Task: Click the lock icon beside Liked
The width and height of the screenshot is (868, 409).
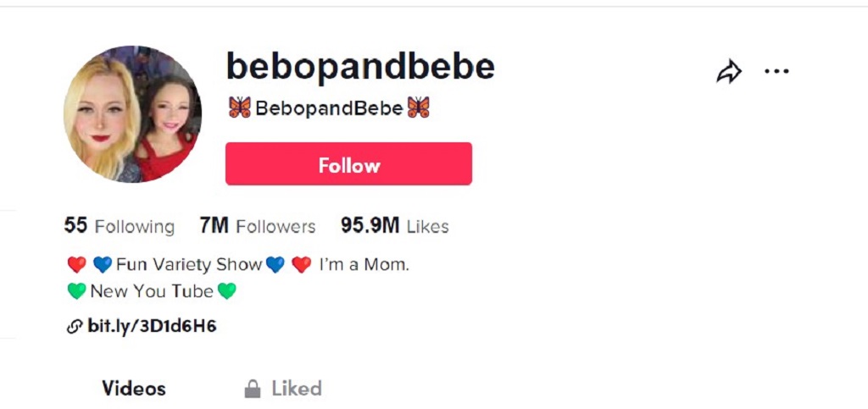Action: click(252, 390)
